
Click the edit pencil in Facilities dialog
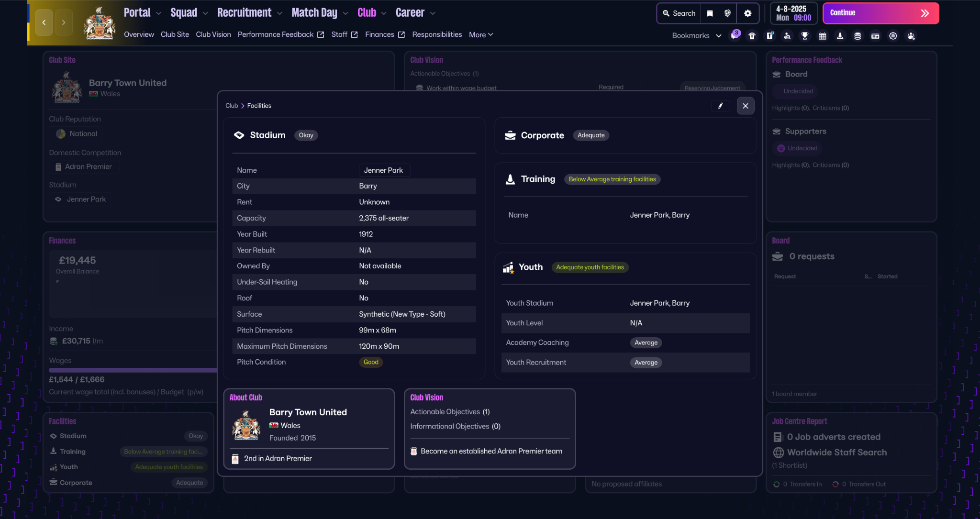pyautogui.click(x=721, y=106)
